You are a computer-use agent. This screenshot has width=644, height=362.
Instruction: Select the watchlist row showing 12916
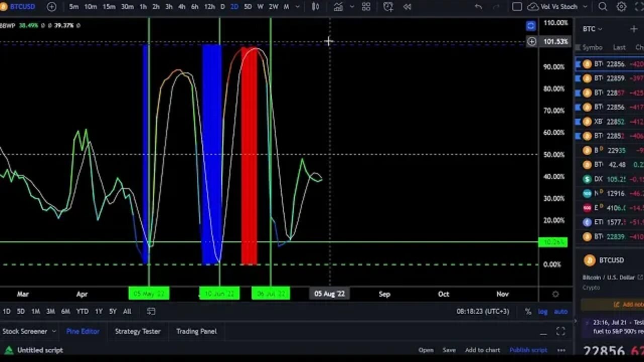(x=610, y=193)
